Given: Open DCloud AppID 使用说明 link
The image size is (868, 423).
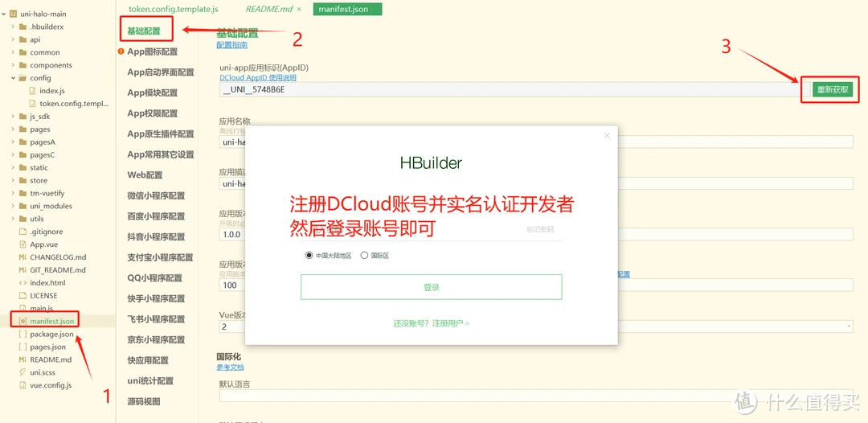Looking at the screenshot, I should (x=257, y=78).
